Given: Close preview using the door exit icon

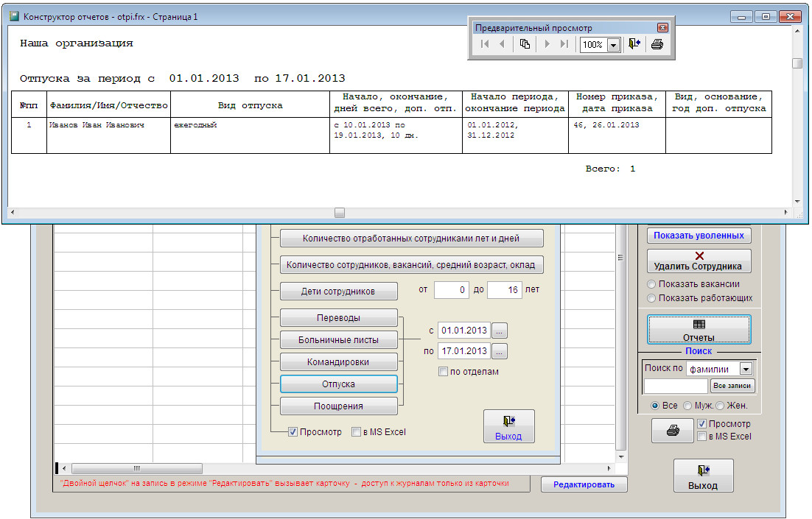Looking at the screenshot, I should (x=634, y=44).
